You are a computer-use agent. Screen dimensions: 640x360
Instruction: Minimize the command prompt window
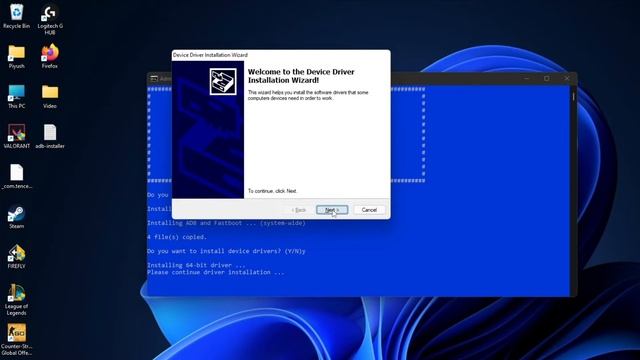point(527,78)
